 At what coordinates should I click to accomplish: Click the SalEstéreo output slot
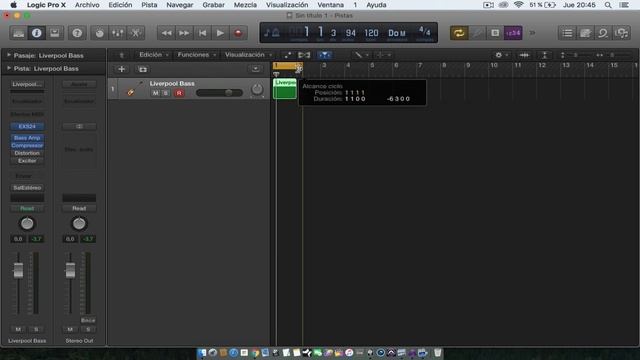point(27,188)
